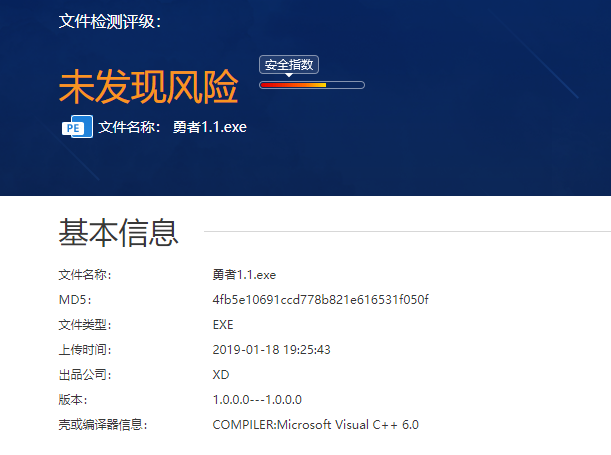Click the EXE file type value
Screen dimensions: 611x455
(x=223, y=325)
